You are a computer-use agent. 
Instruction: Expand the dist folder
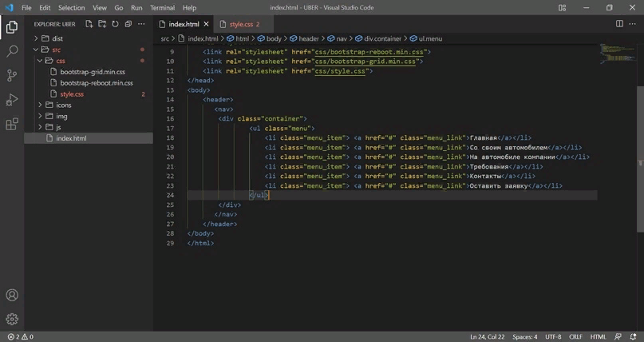coord(36,38)
